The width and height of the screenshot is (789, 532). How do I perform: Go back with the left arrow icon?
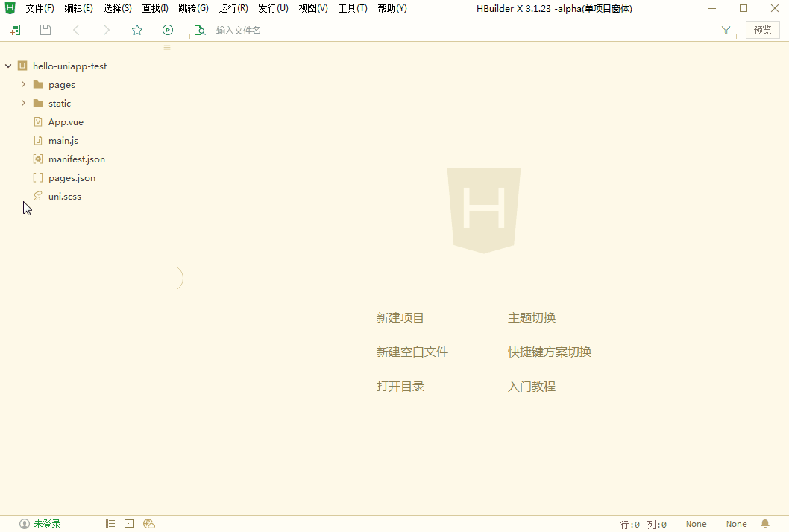(77, 30)
